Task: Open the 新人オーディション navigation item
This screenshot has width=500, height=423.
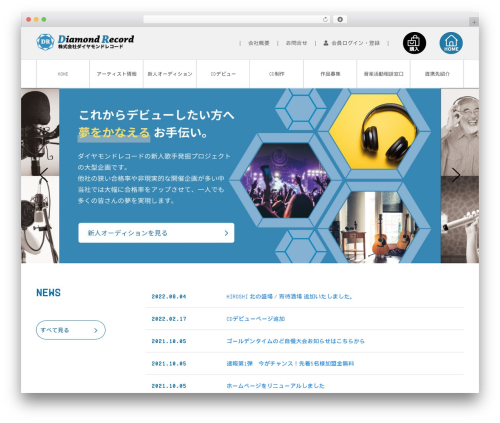Action: click(170, 74)
